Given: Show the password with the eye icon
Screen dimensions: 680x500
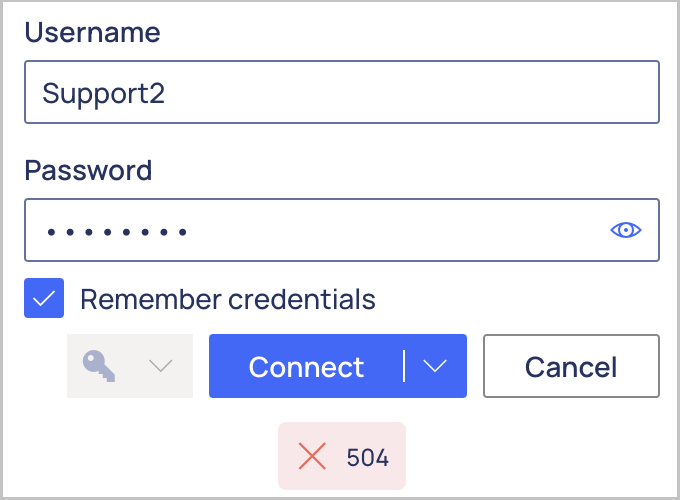Looking at the screenshot, I should pos(625,230).
